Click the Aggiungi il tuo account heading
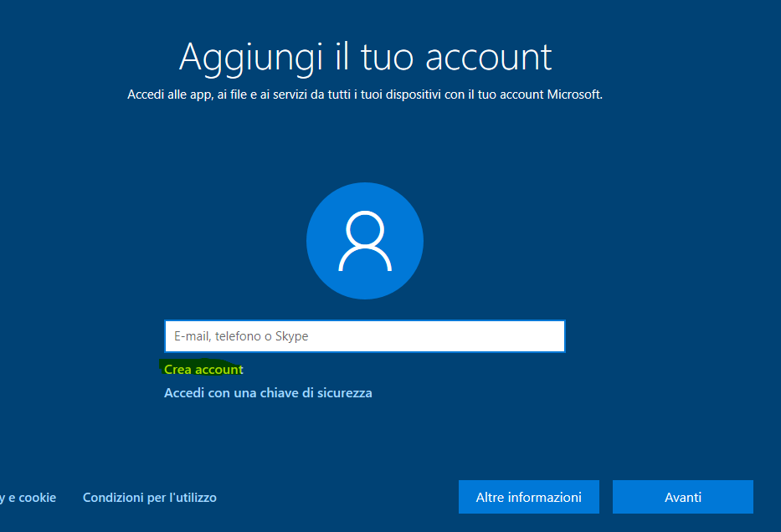 [x=365, y=59]
